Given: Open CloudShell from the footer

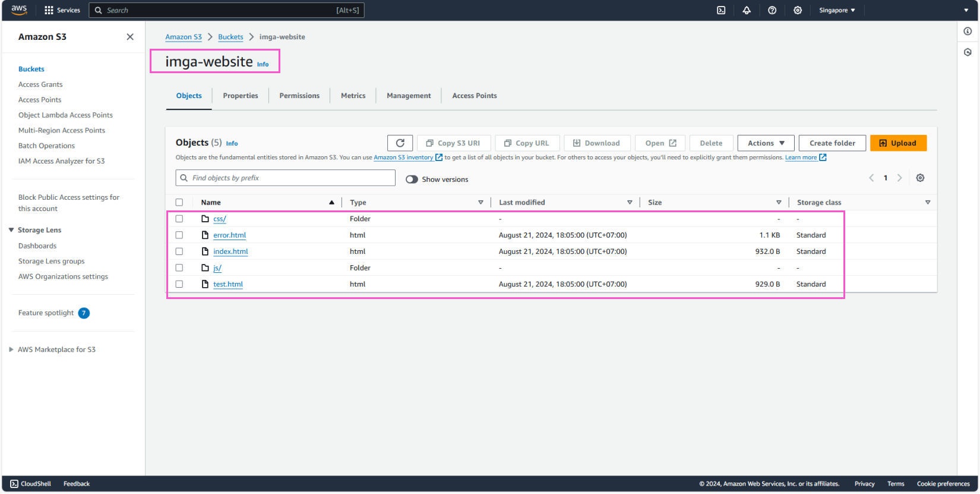Looking at the screenshot, I should [x=31, y=484].
